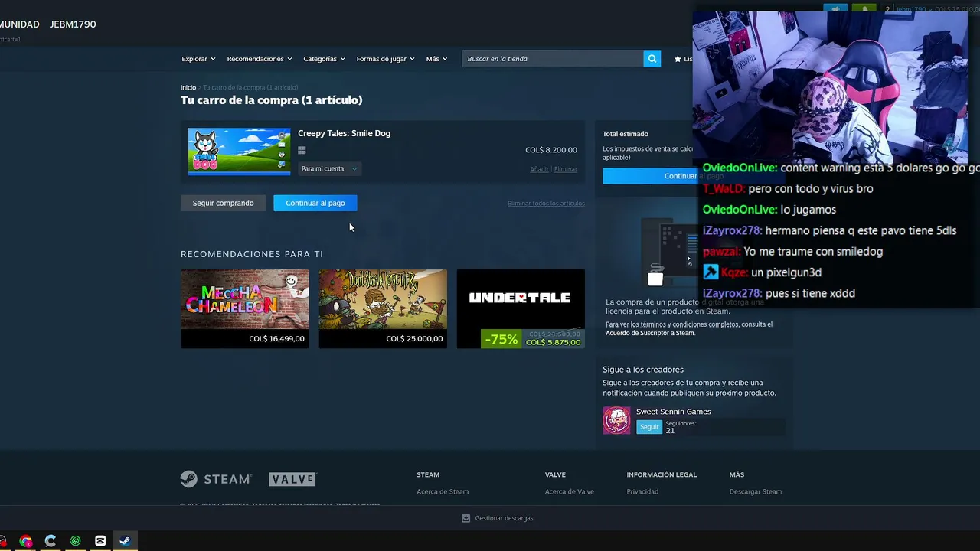Expand the Recomendaciones menu
The height and width of the screenshot is (551, 980).
coord(260,59)
